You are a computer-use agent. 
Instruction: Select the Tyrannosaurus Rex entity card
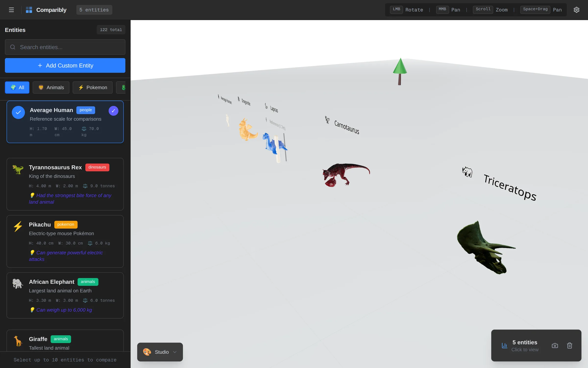tap(65, 184)
